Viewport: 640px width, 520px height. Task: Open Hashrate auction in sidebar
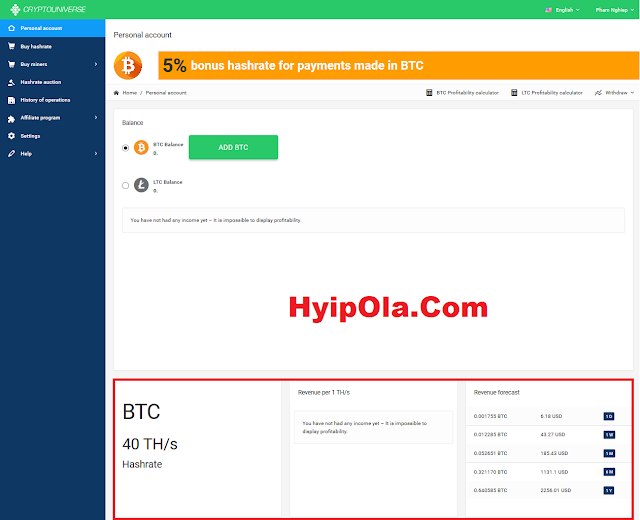pos(53,82)
